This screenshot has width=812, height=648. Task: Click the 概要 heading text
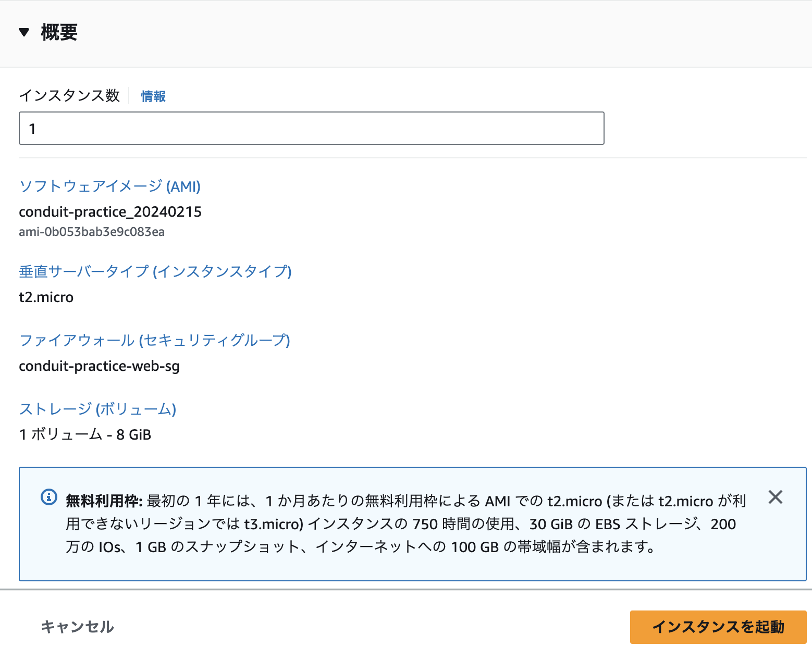(58, 32)
